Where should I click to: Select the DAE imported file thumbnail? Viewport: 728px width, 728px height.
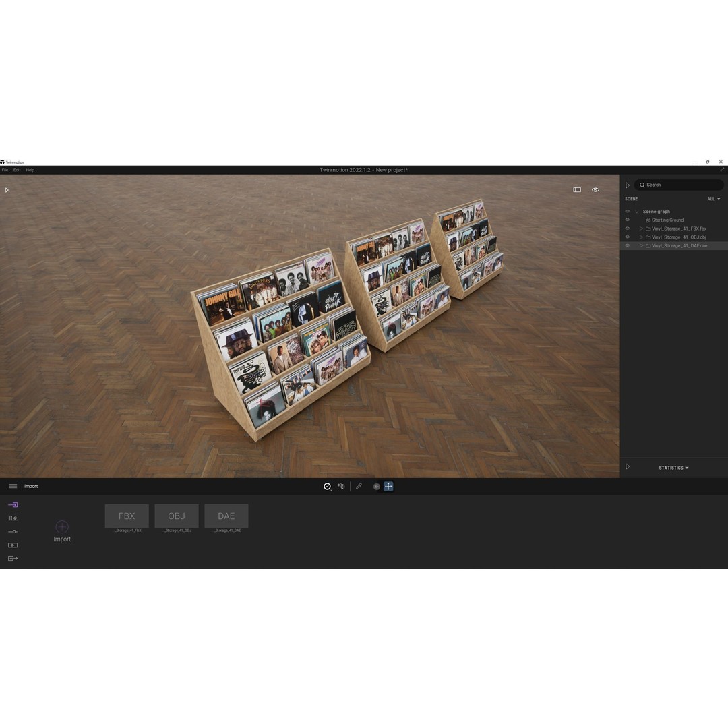(226, 516)
